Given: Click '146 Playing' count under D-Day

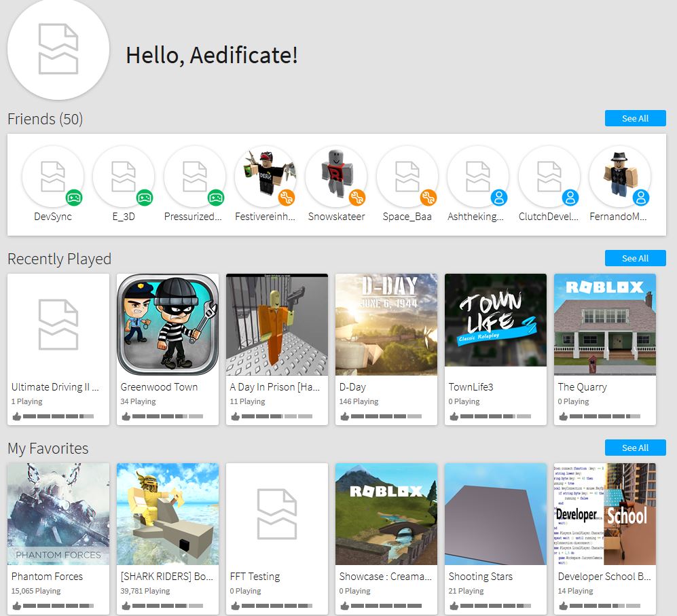Looking at the screenshot, I should pos(359,401).
